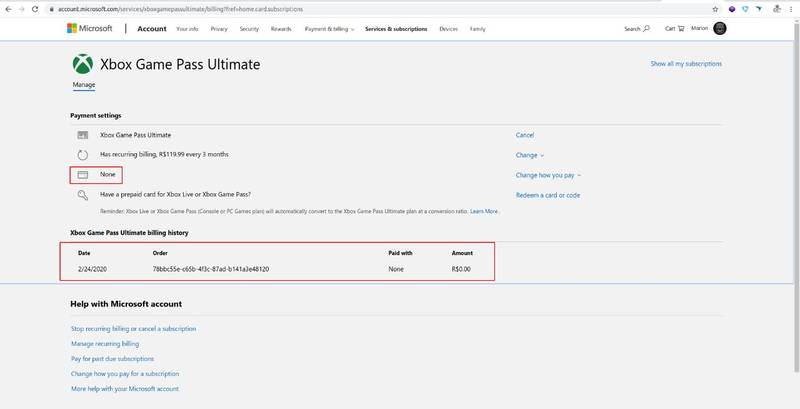The image size is (800, 409).
Task: Click the Chrome profile icon
Action: tap(777, 9)
